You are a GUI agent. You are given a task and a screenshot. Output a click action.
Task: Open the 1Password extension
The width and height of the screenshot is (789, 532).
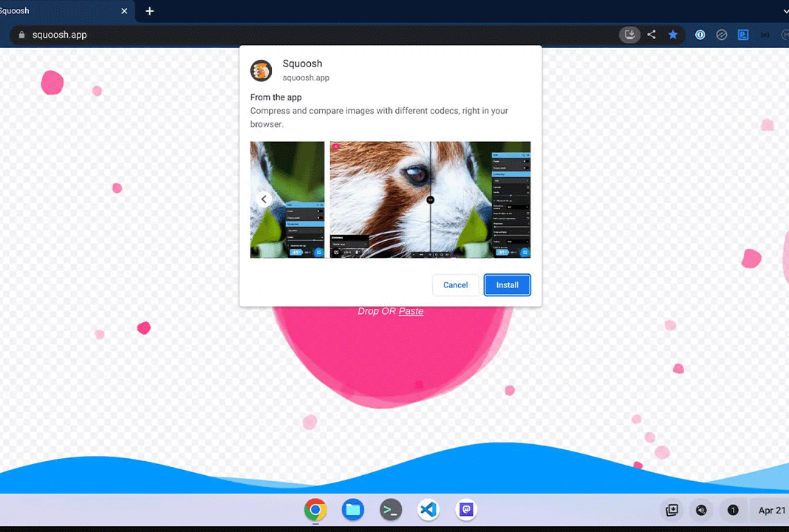pos(700,35)
